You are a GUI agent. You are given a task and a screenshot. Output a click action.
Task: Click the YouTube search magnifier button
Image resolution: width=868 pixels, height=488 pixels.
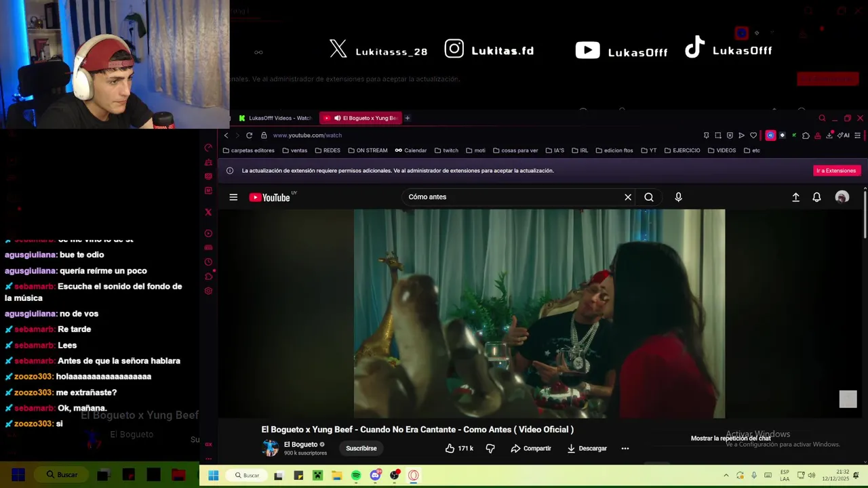[x=649, y=197]
